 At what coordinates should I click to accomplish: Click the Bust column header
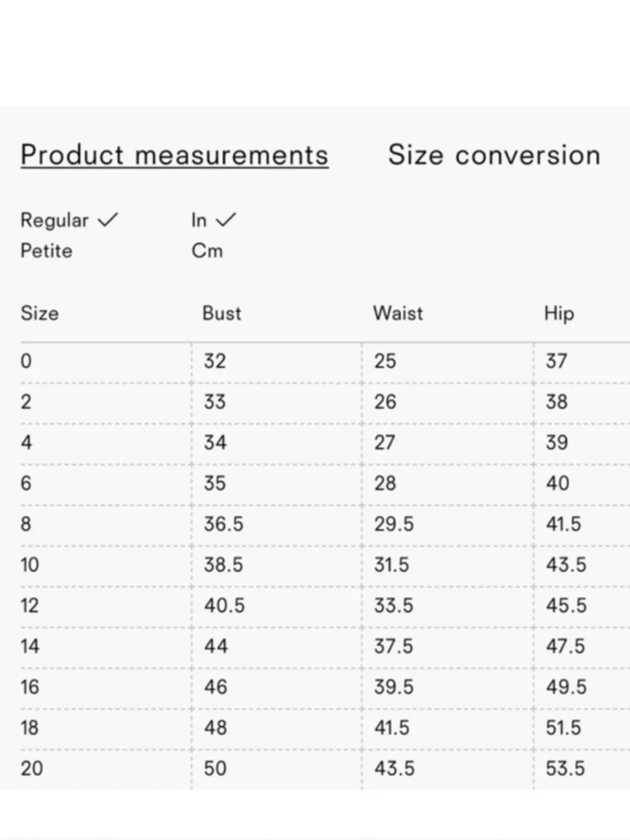pyautogui.click(x=222, y=313)
